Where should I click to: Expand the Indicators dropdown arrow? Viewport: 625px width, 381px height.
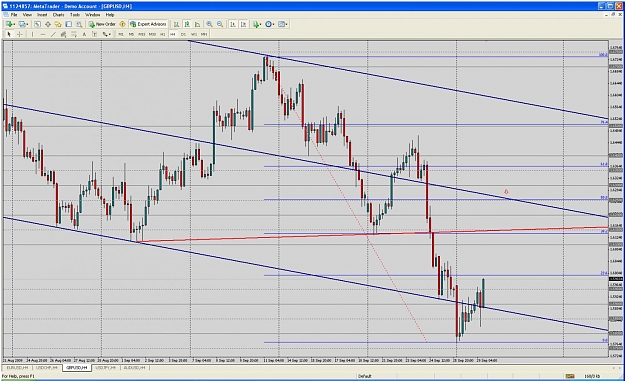[261, 24]
